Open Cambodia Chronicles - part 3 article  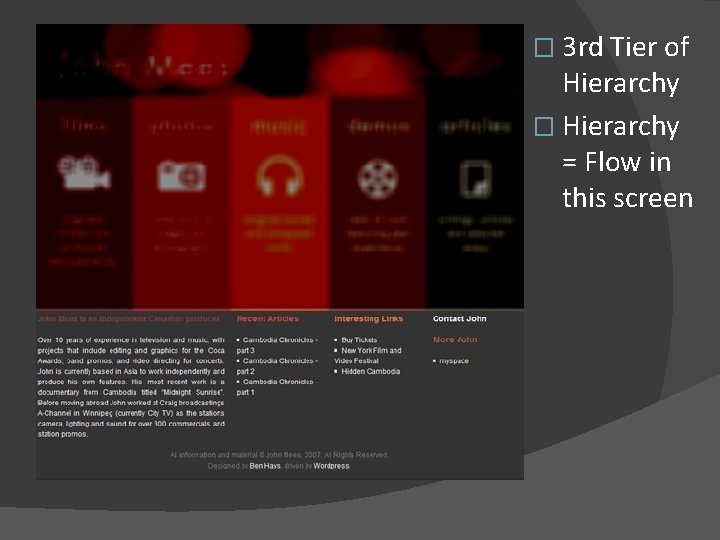[x=277, y=345]
